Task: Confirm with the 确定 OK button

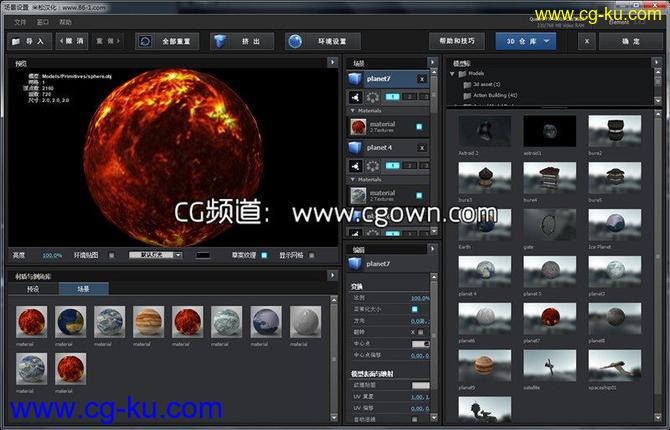Action: click(x=631, y=41)
